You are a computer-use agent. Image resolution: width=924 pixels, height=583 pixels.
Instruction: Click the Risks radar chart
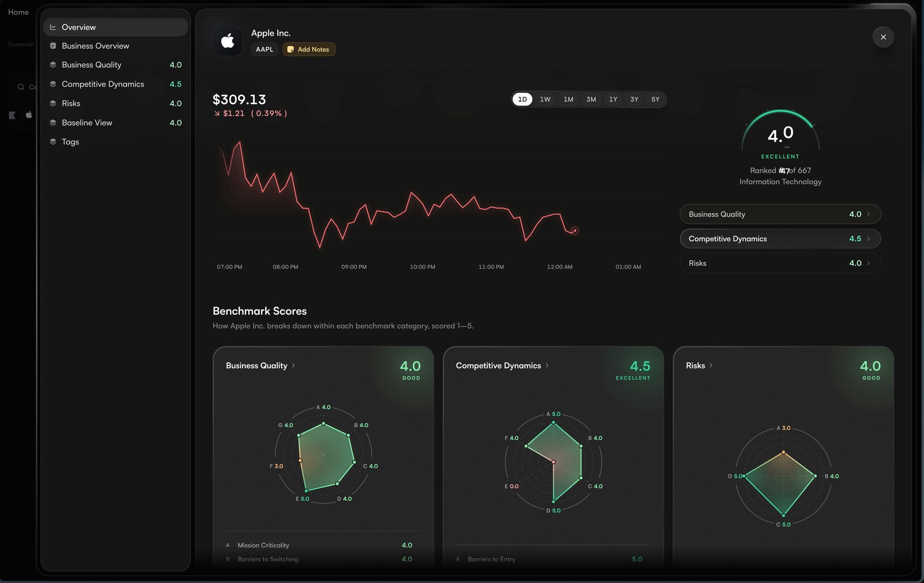[x=784, y=476]
